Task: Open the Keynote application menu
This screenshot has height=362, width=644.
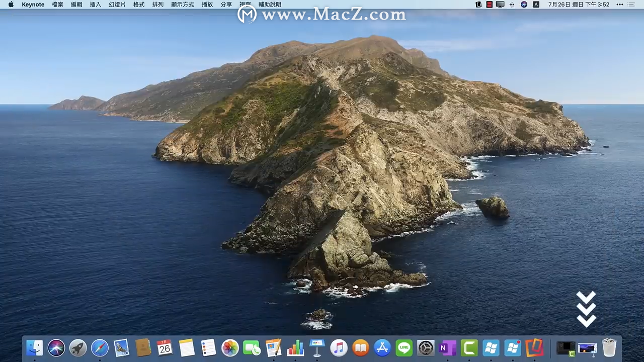Action: tap(33, 5)
